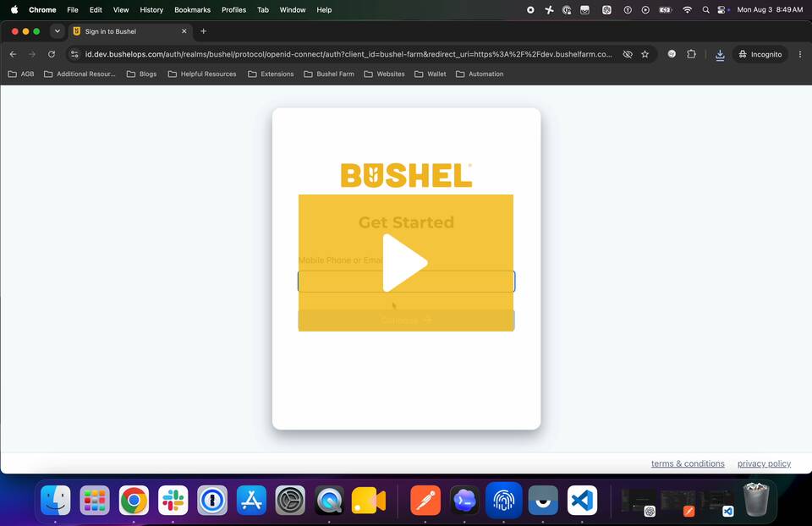Open the History menu
The image size is (812, 526).
(x=151, y=10)
